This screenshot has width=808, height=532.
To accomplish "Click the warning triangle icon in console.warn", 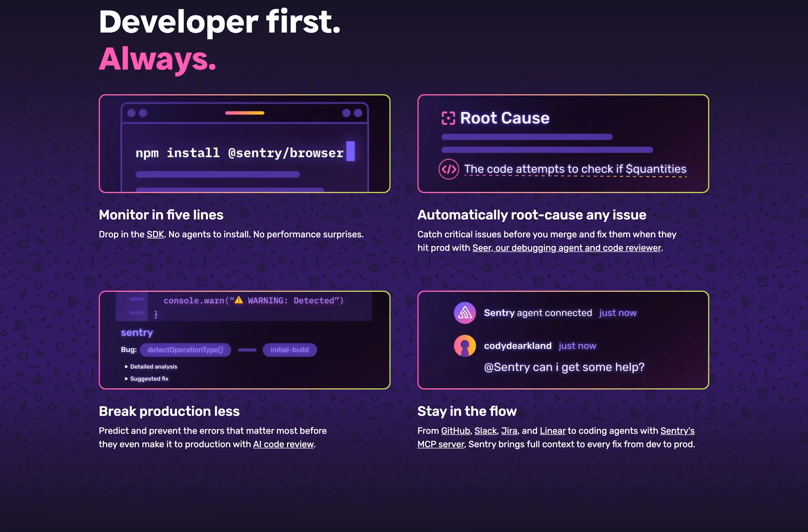I will (239, 300).
